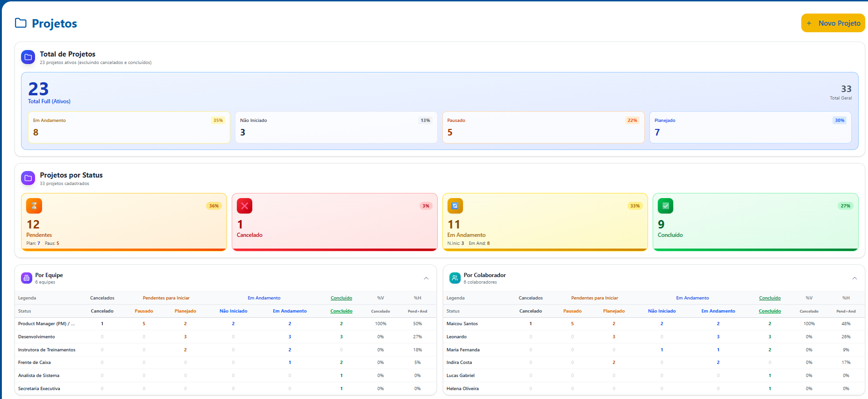Click the orange hourglass Pendentes icon

[34, 206]
